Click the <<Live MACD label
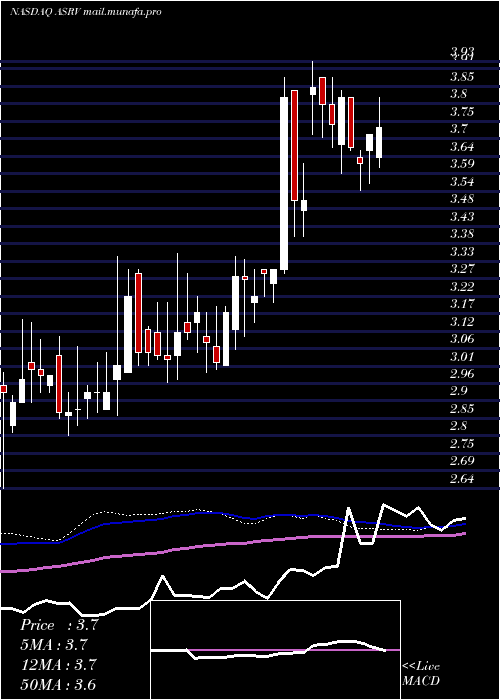500x700 pixels. point(421,674)
